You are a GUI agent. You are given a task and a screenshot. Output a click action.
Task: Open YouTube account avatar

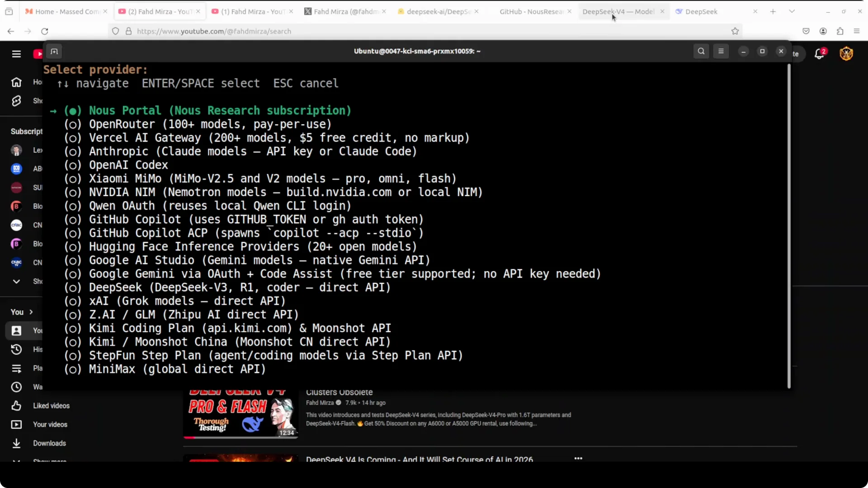click(x=846, y=54)
